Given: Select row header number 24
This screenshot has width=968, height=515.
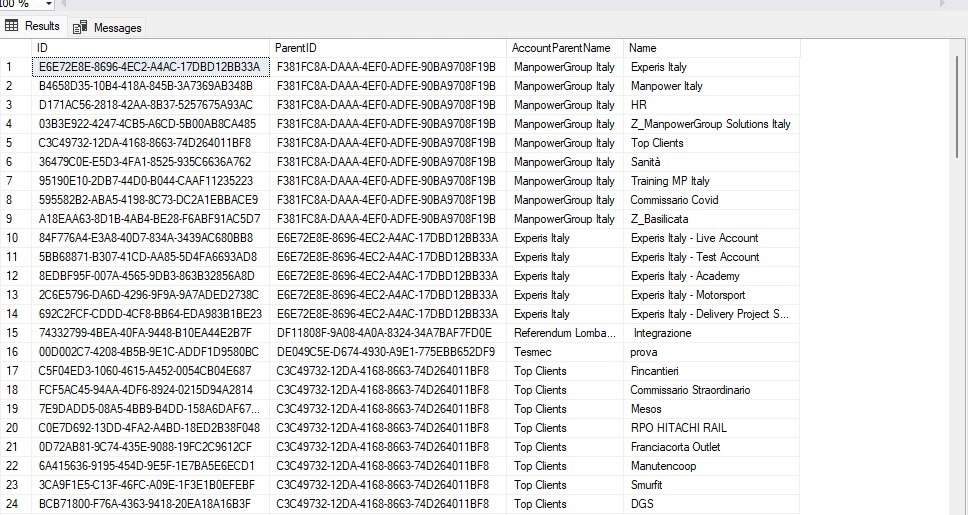Looking at the screenshot, I should tap(15, 504).
